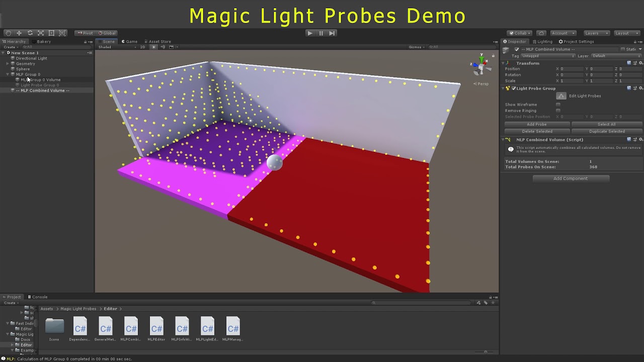This screenshot has width=644, height=362.
Task: Select MLP Group 0 Volume
Action: click(x=40, y=80)
